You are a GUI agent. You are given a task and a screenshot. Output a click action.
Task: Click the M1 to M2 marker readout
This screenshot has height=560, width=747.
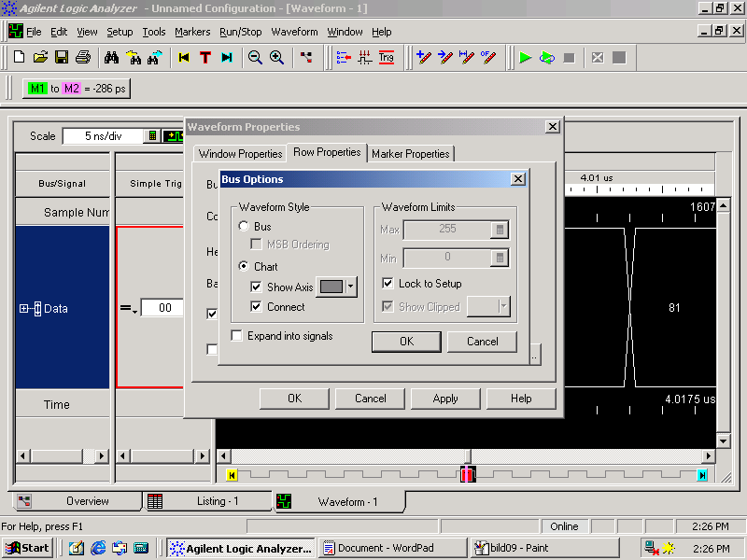(77, 89)
